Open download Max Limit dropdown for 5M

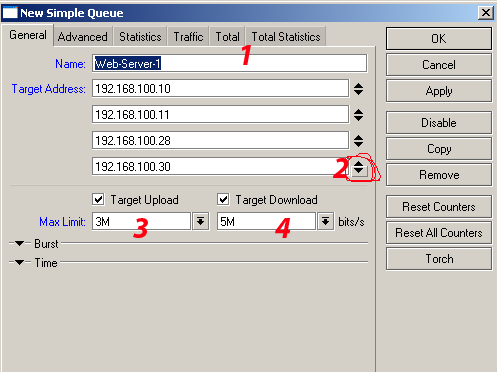pyautogui.click(x=325, y=221)
